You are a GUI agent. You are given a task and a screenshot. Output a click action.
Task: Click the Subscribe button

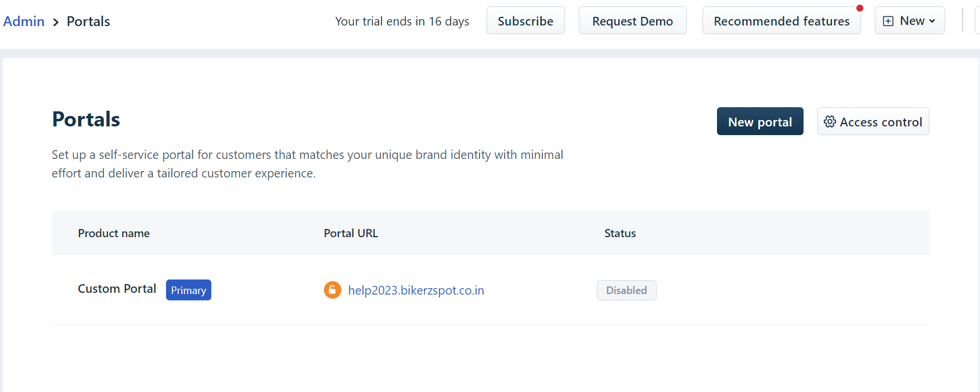[x=525, y=21]
